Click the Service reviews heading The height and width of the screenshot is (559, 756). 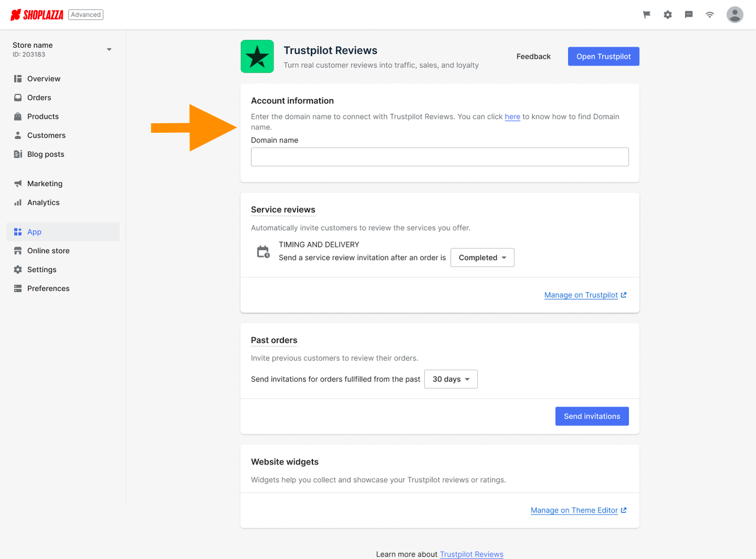click(x=283, y=210)
